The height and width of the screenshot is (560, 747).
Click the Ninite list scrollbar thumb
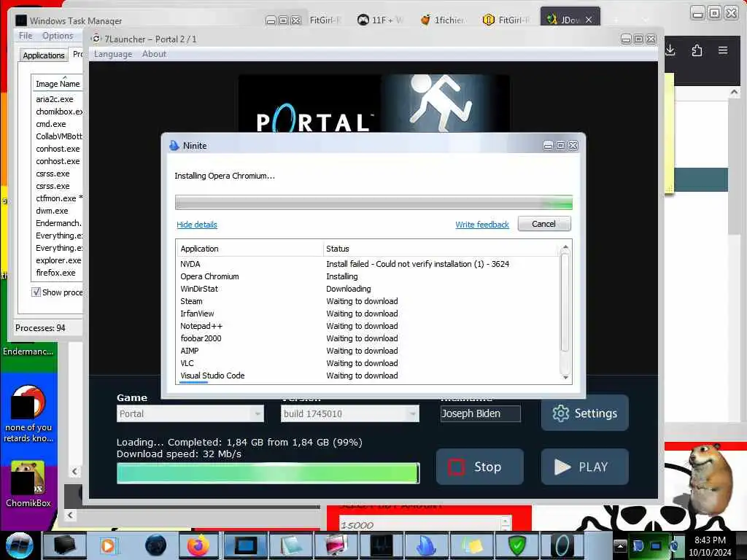point(565,303)
